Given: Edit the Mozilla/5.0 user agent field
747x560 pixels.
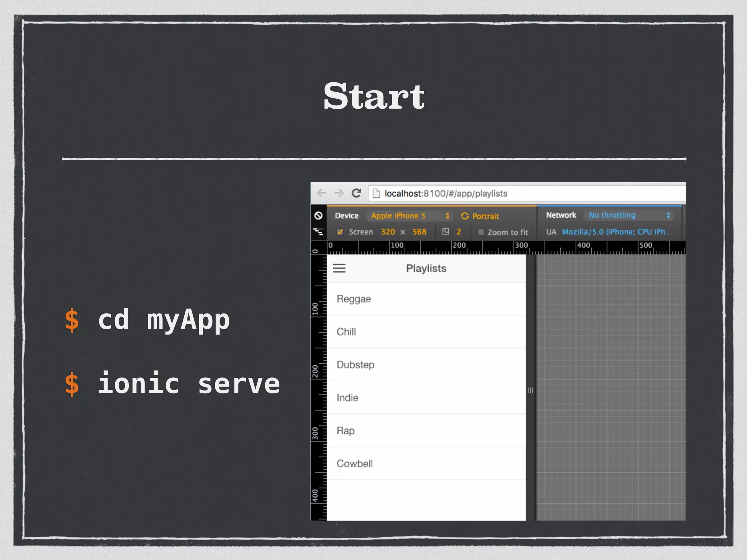Looking at the screenshot, I should pyautogui.click(x=616, y=232).
